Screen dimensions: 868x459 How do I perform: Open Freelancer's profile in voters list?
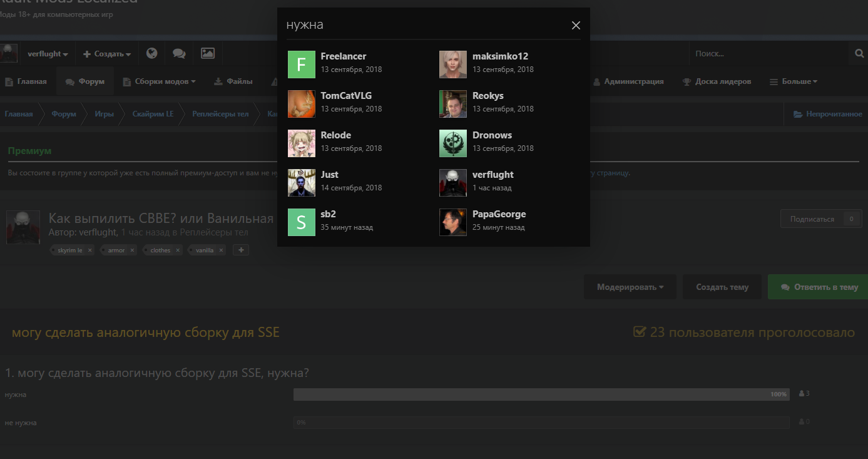tap(343, 56)
